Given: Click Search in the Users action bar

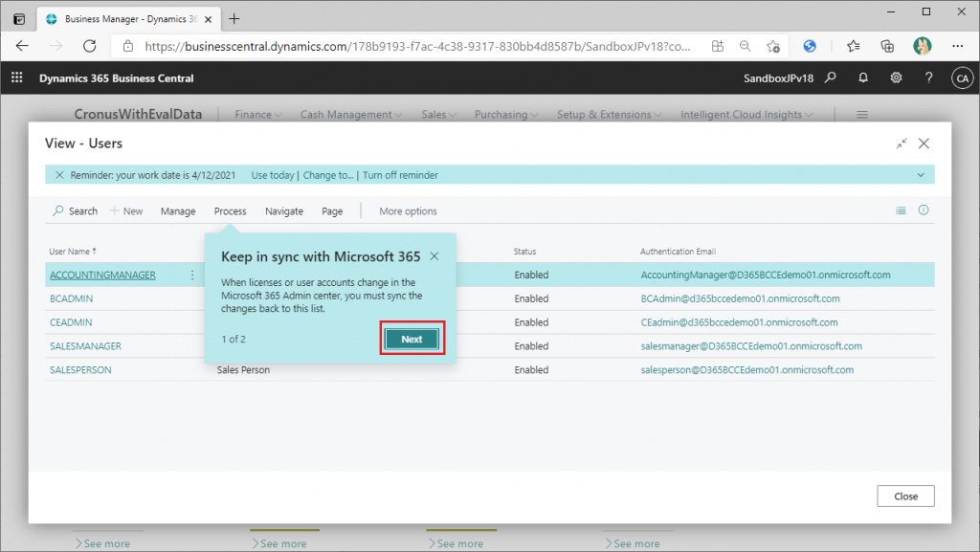Looking at the screenshot, I should [75, 211].
